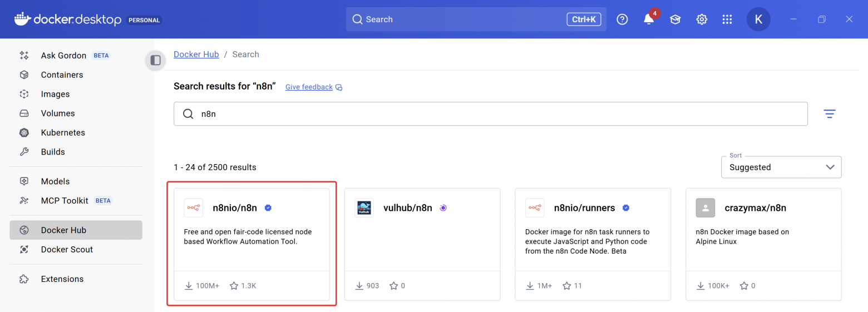Click 100K+ downloads on crazymax/n8n

[718, 286]
